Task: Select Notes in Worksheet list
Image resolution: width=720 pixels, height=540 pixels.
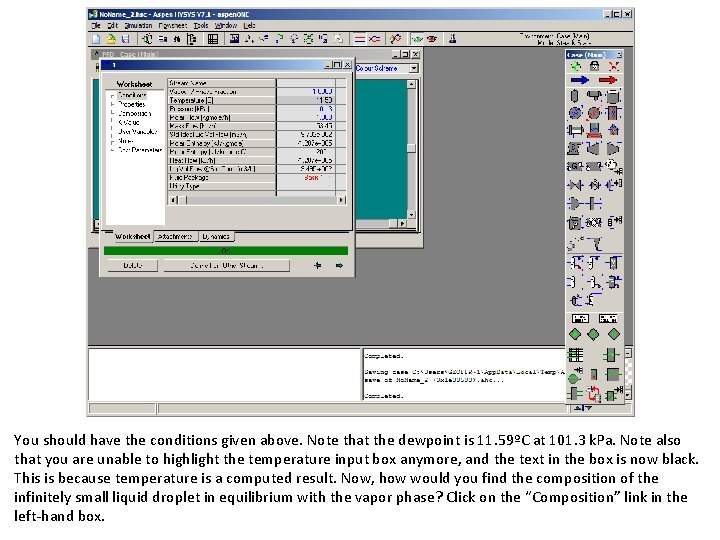Action: tap(125, 141)
